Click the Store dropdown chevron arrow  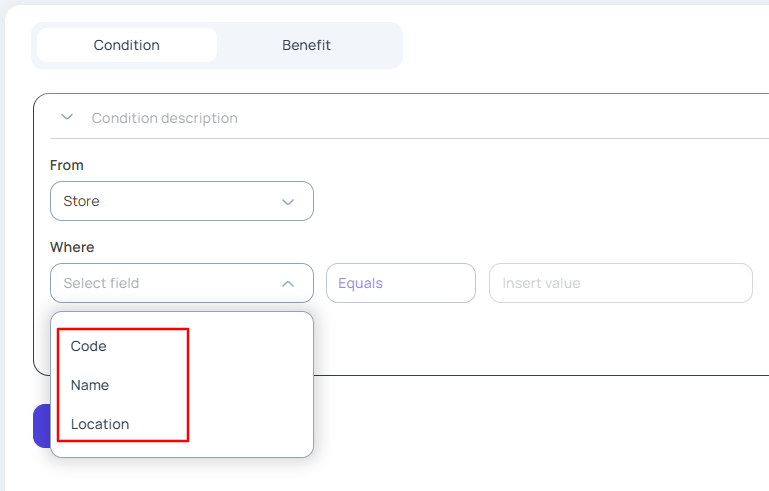click(x=288, y=202)
